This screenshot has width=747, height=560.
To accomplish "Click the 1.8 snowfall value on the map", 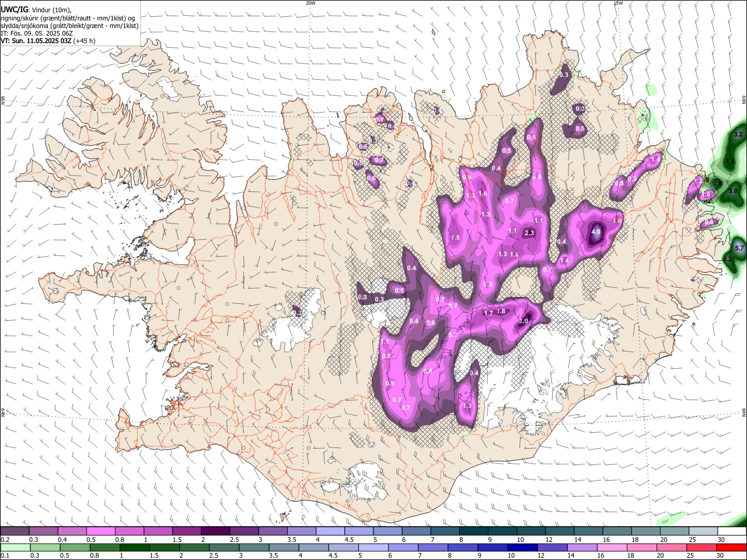I will point(501,311).
